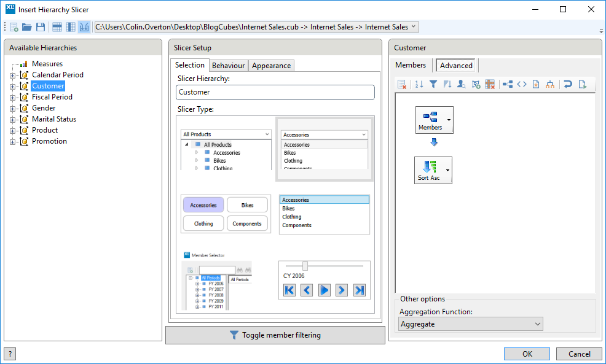Expand the Fiscal Period tree node
The height and width of the screenshot is (364, 606).
13,98
